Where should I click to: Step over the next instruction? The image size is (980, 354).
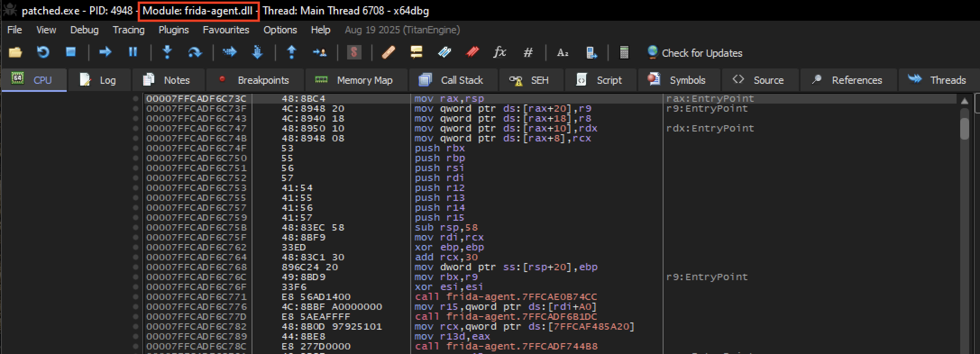coord(195,53)
